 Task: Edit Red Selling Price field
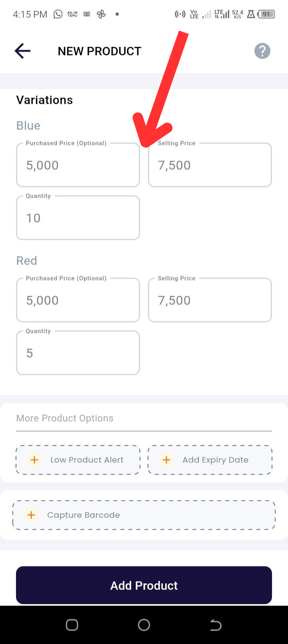[210, 300]
